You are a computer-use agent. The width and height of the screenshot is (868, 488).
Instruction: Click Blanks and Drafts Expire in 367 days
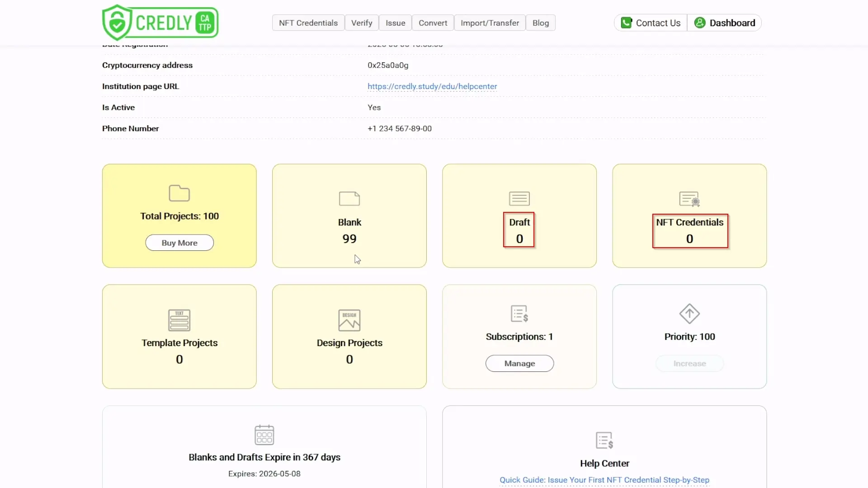(264, 457)
